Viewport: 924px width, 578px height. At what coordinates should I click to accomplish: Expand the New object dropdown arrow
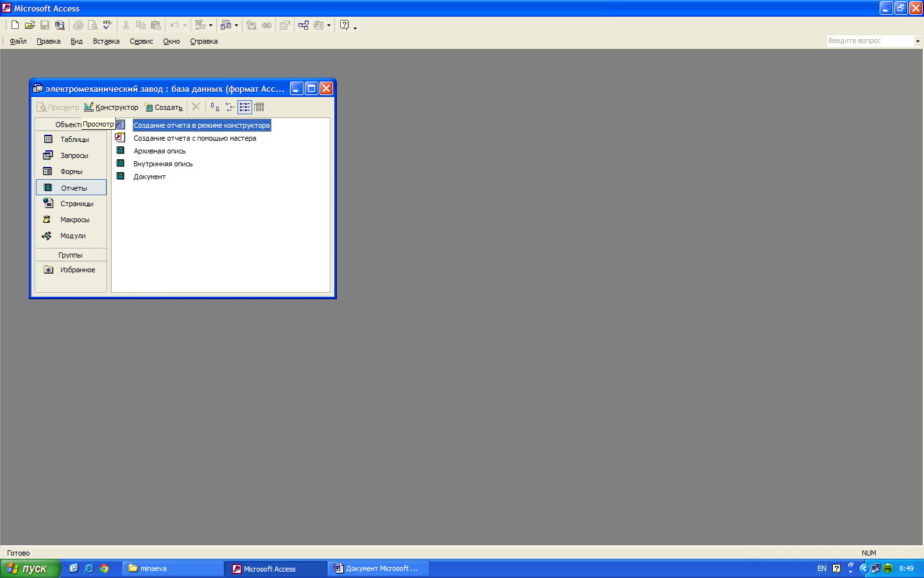tap(329, 25)
